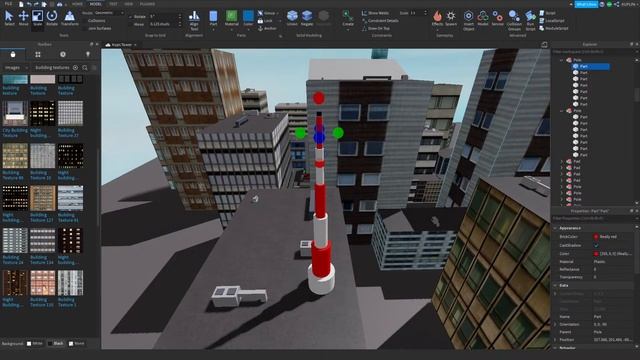Collapse the Appearance properties section
The image size is (640, 360).
coord(556,228)
